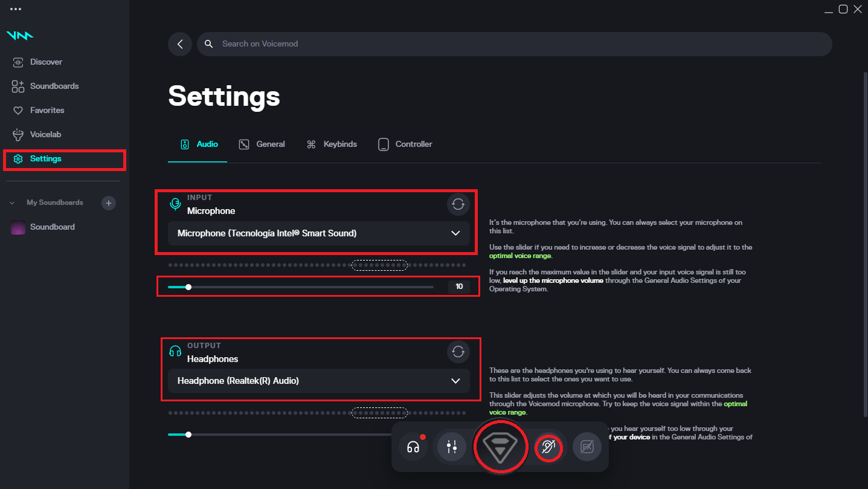Switch to the General settings tab

(x=269, y=144)
